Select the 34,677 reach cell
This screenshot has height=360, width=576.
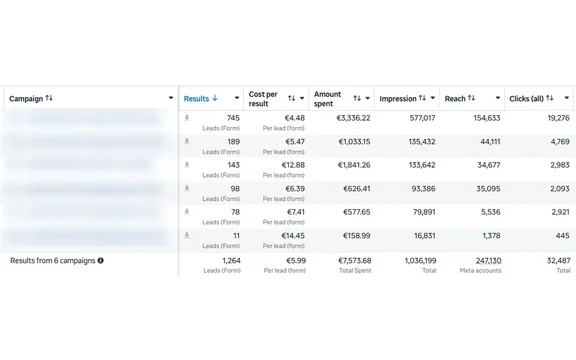point(489,165)
